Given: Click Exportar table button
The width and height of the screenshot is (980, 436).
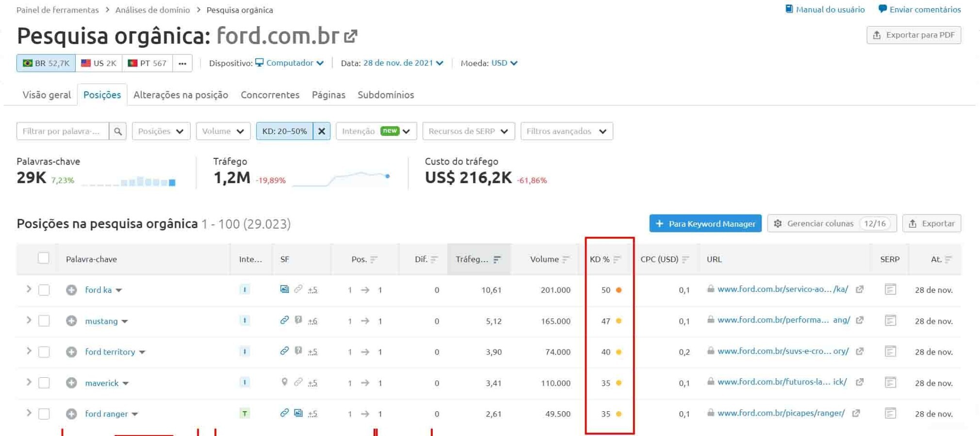Looking at the screenshot, I should tap(931, 223).
